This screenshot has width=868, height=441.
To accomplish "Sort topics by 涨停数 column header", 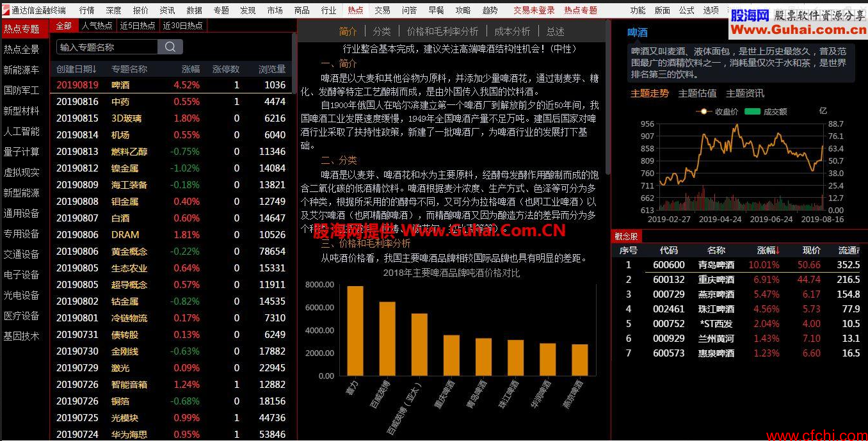I will pyautogui.click(x=226, y=69).
